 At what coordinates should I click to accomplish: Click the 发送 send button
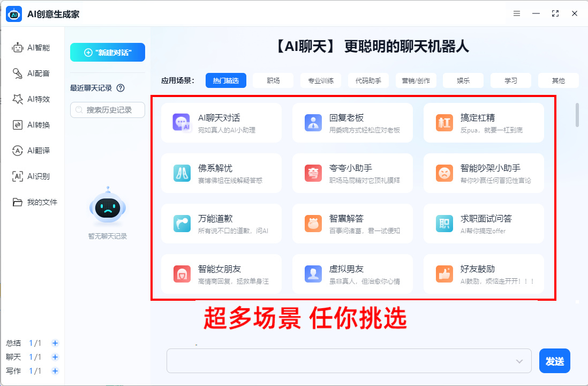click(x=555, y=361)
